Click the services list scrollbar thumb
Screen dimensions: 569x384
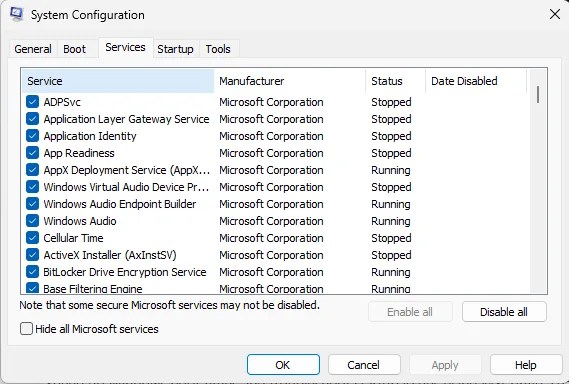(x=538, y=94)
